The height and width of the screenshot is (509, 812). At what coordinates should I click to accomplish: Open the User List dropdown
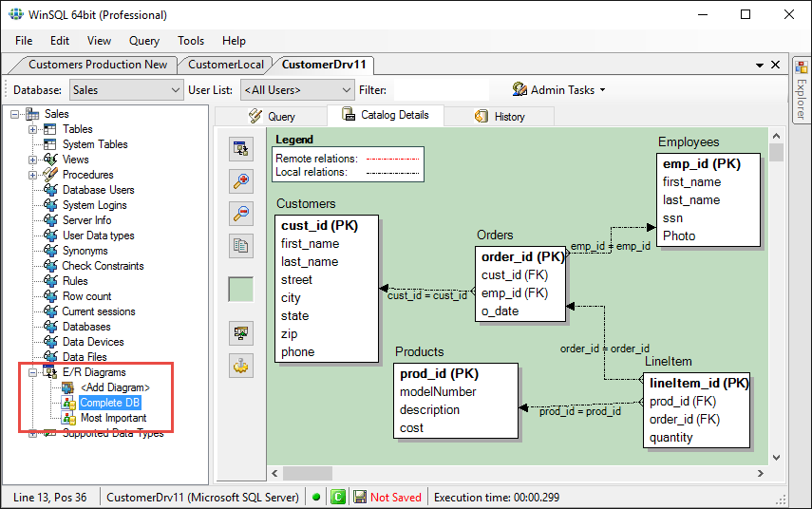[x=297, y=90]
